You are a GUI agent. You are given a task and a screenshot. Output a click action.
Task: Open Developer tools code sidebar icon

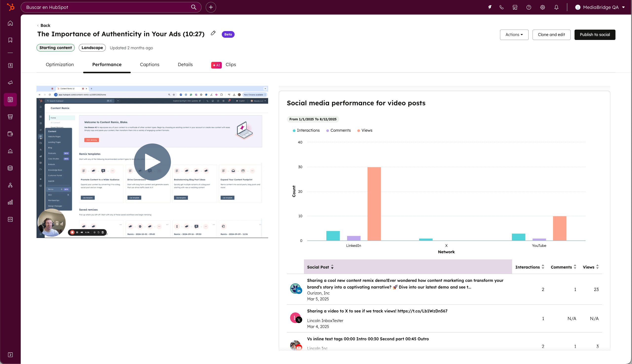pyautogui.click(x=10, y=219)
